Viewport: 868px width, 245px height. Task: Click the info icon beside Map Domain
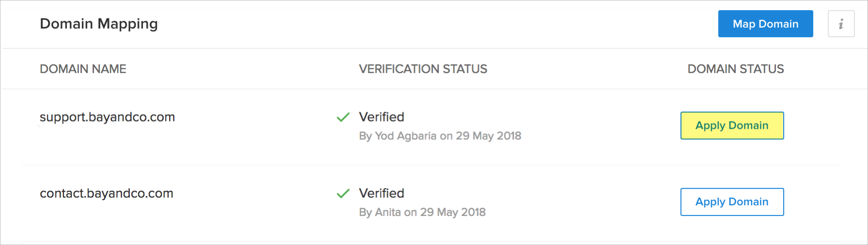coord(841,24)
